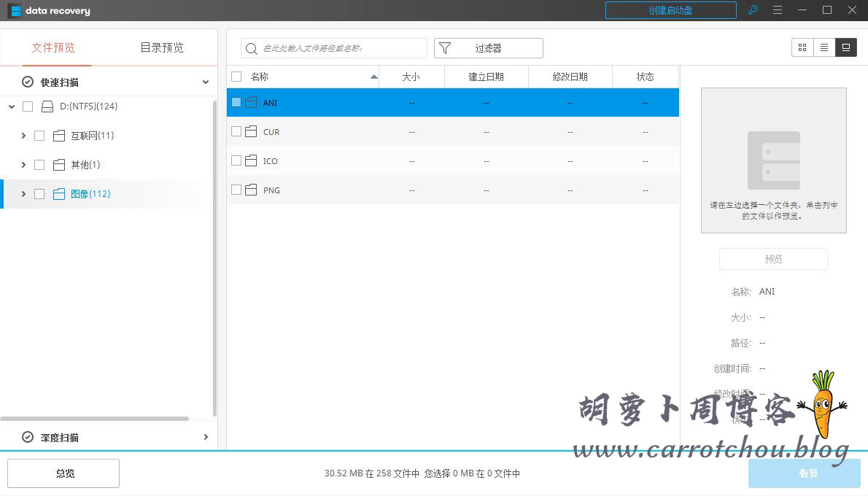
Task: Check the PNG row checkbox
Action: click(x=236, y=190)
